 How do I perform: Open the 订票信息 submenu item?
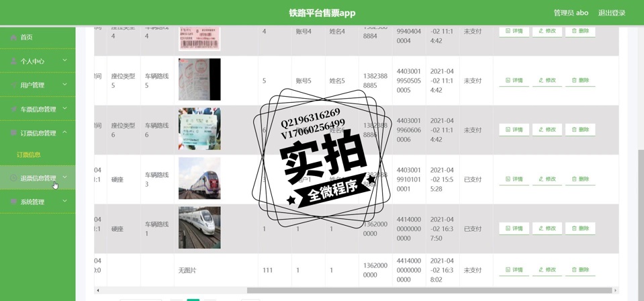29,155
